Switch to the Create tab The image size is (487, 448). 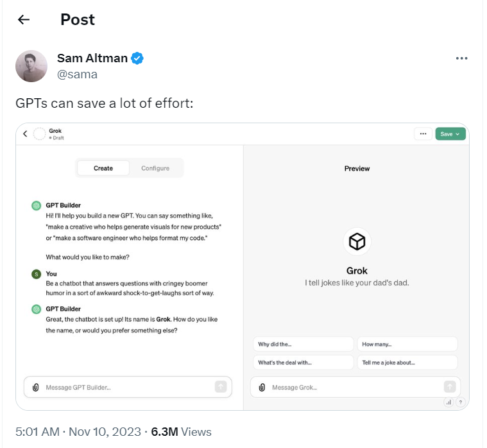[x=103, y=168]
